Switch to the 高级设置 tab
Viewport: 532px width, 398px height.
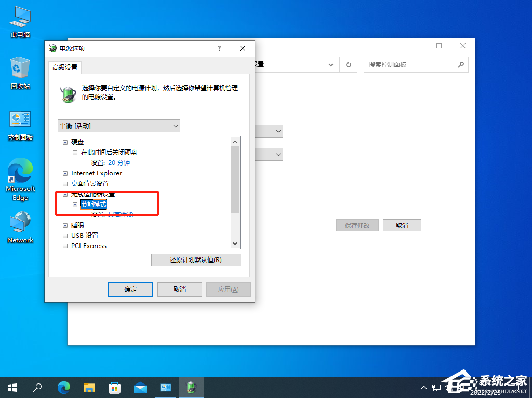pos(64,67)
